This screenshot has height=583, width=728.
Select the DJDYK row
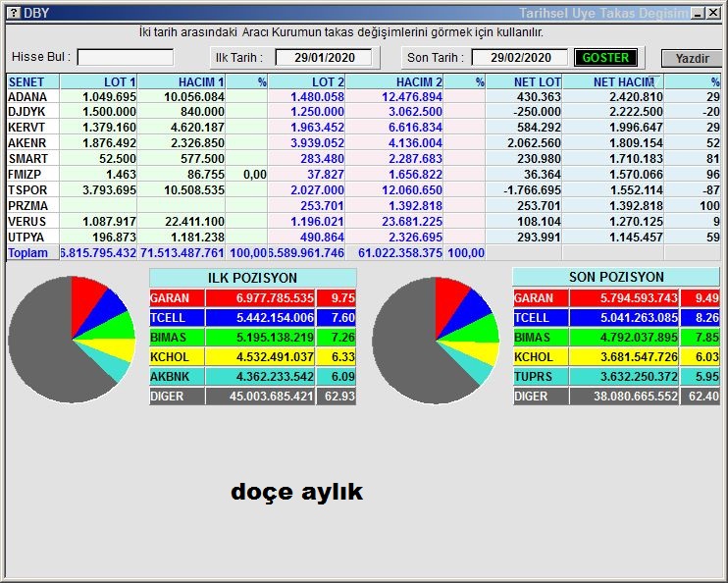[364, 112]
